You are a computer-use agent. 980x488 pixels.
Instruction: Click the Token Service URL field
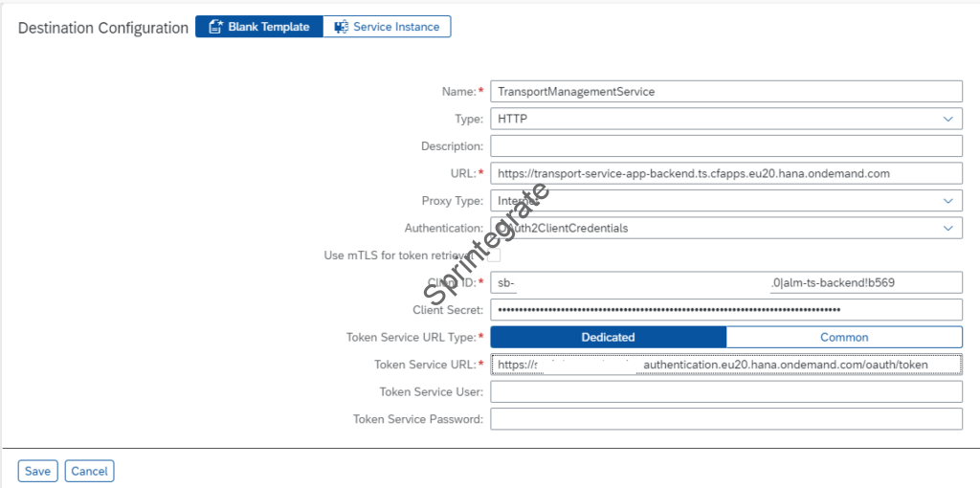[724, 365]
